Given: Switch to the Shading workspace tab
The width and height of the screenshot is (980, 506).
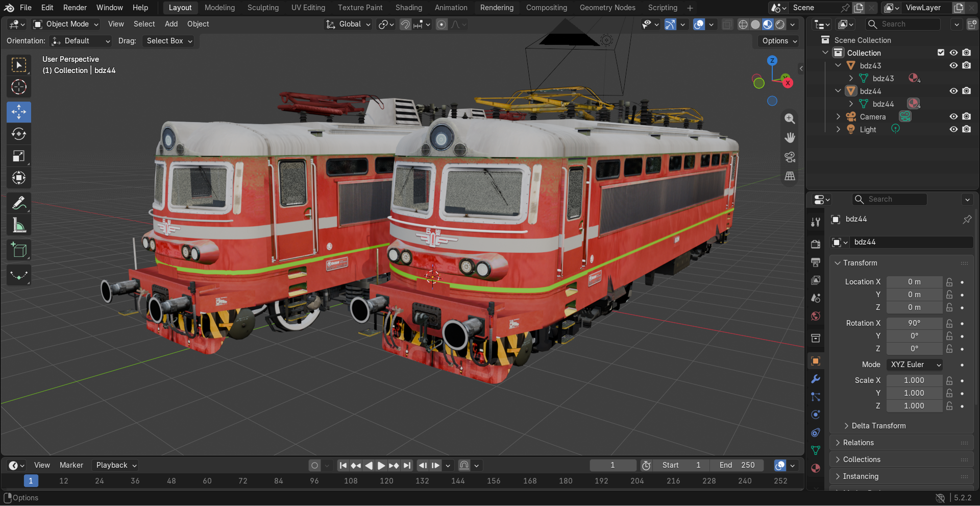Looking at the screenshot, I should pos(408,8).
